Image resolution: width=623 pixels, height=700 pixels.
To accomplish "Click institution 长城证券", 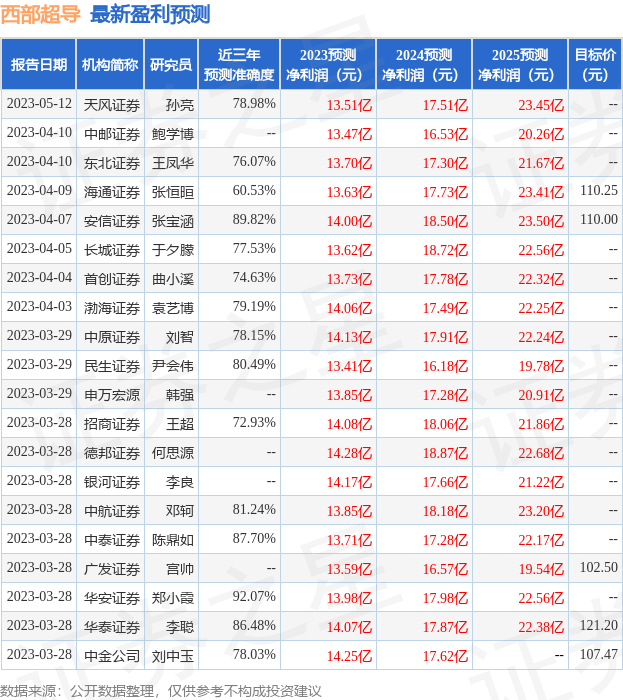I will (x=112, y=250).
